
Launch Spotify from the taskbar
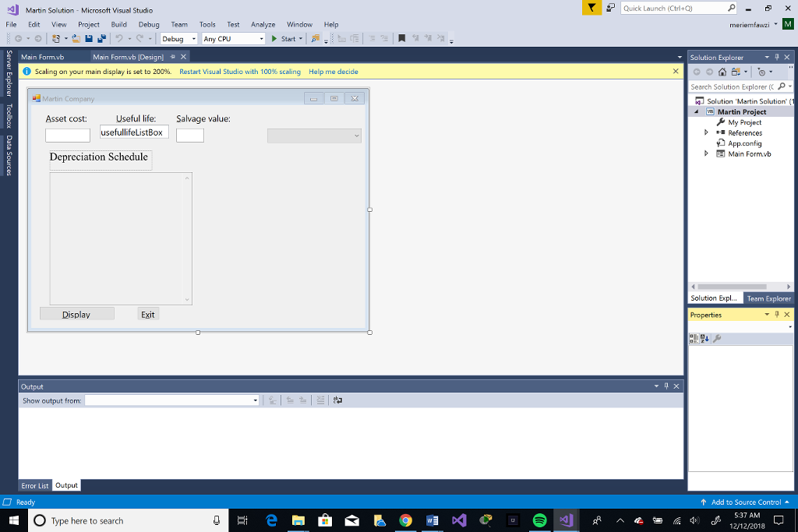(538, 520)
